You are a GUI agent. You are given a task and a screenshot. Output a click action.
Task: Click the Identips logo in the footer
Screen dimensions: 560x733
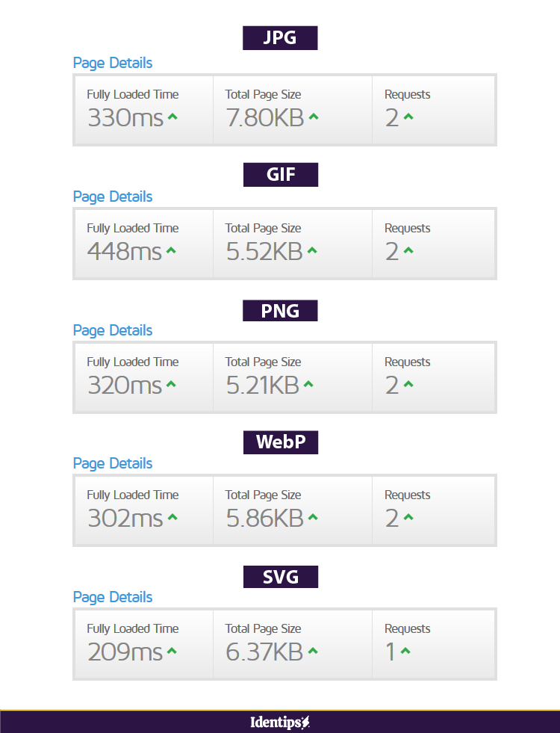click(280, 722)
